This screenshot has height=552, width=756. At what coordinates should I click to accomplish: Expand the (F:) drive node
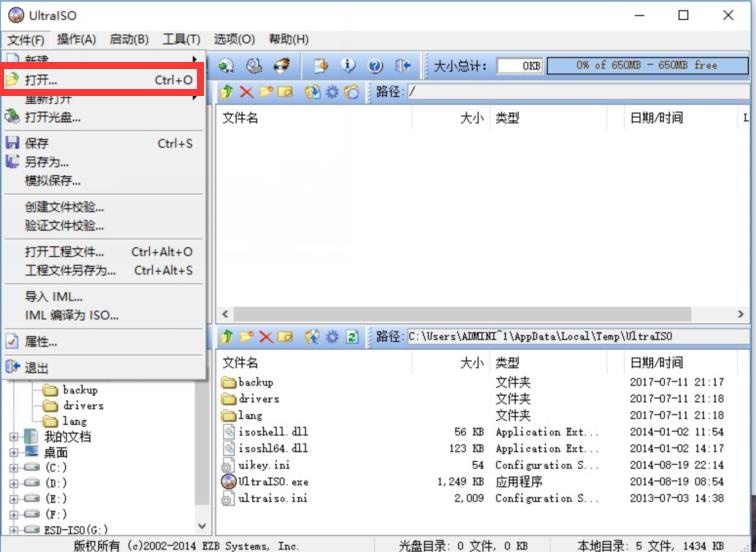point(14,514)
